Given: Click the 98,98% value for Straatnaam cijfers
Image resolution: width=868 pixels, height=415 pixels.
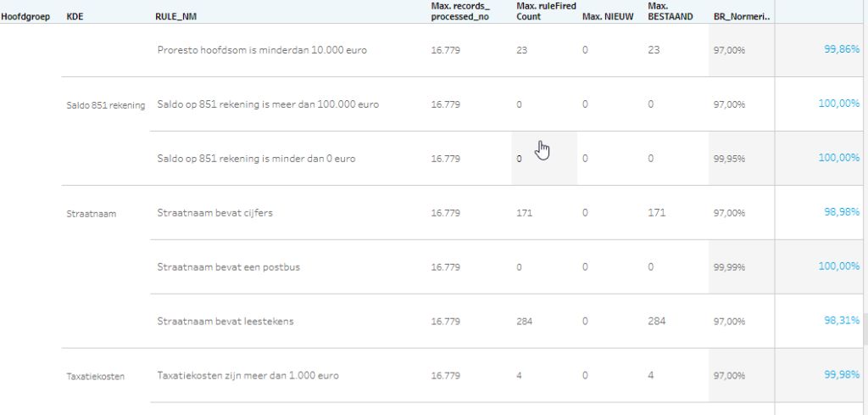Looking at the screenshot, I should pos(842,212).
